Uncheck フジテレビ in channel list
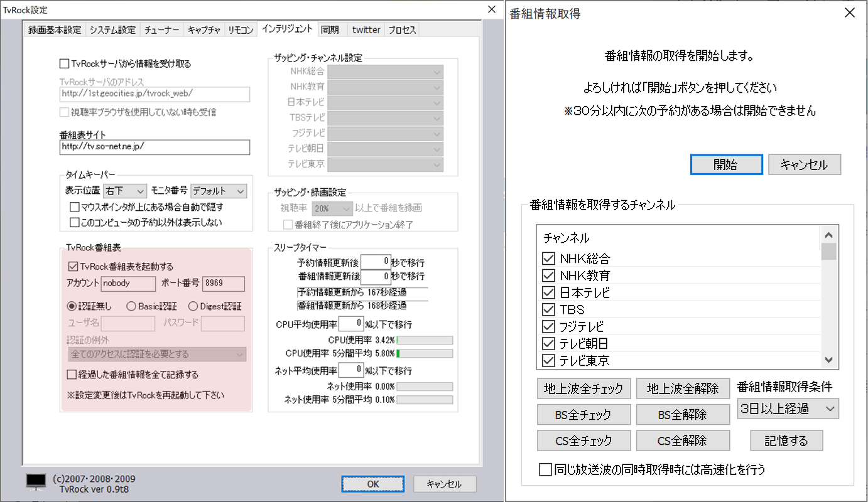868x502 pixels. (548, 326)
